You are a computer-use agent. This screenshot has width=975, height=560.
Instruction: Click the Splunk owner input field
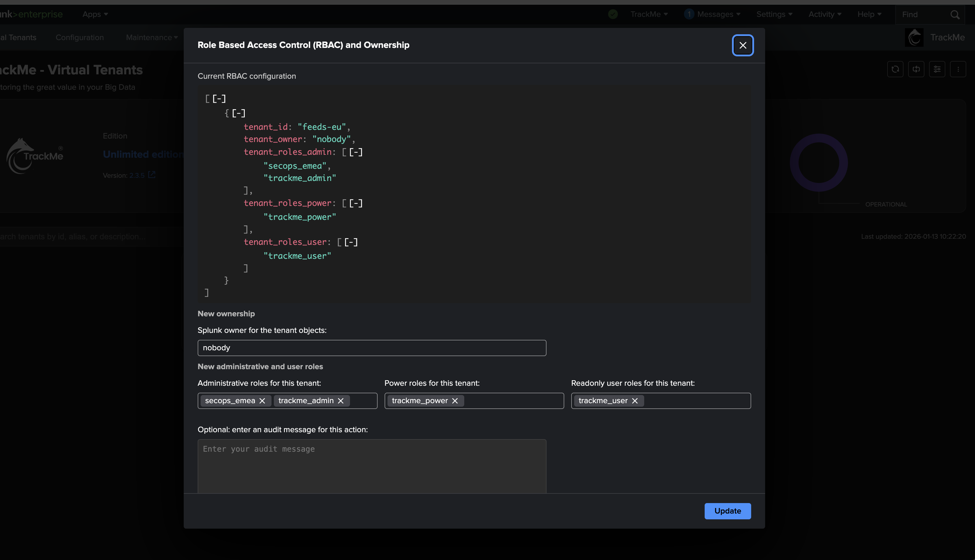click(x=372, y=348)
